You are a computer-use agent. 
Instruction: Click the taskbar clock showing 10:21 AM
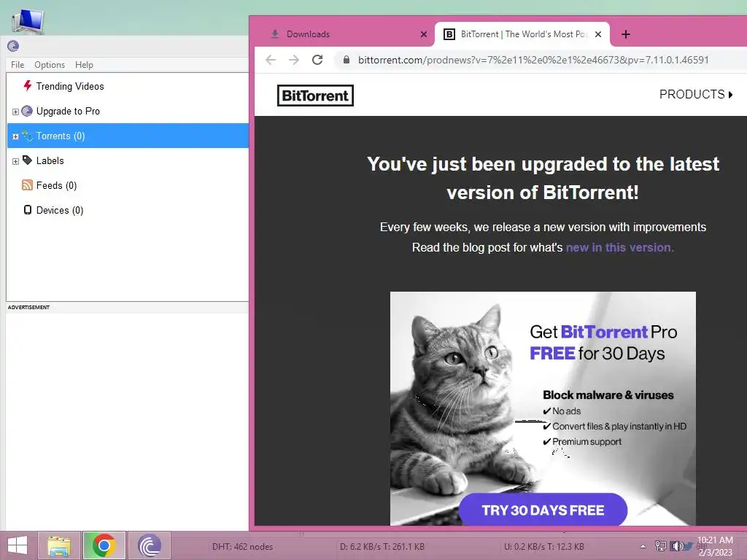point(715,546)
